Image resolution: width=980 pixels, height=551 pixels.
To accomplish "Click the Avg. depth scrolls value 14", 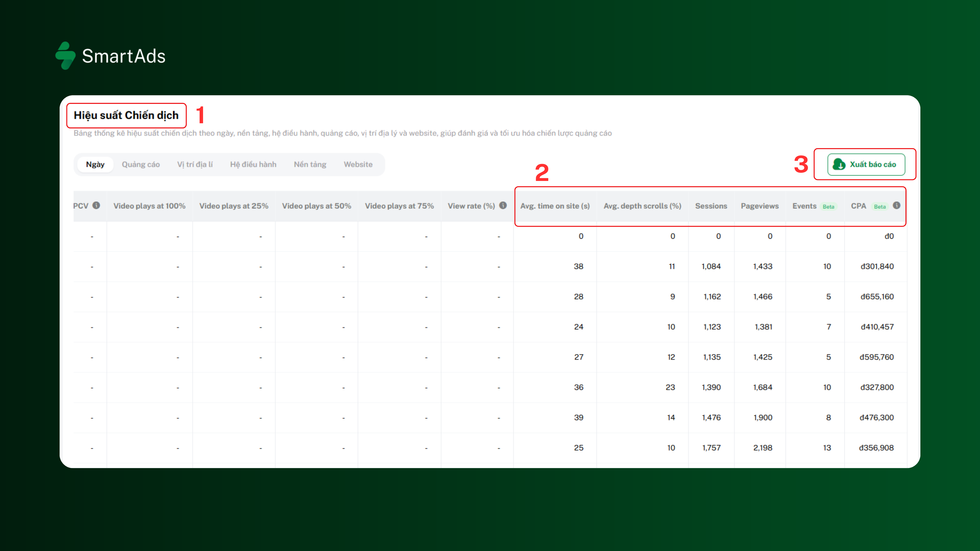I will point(671,417).
